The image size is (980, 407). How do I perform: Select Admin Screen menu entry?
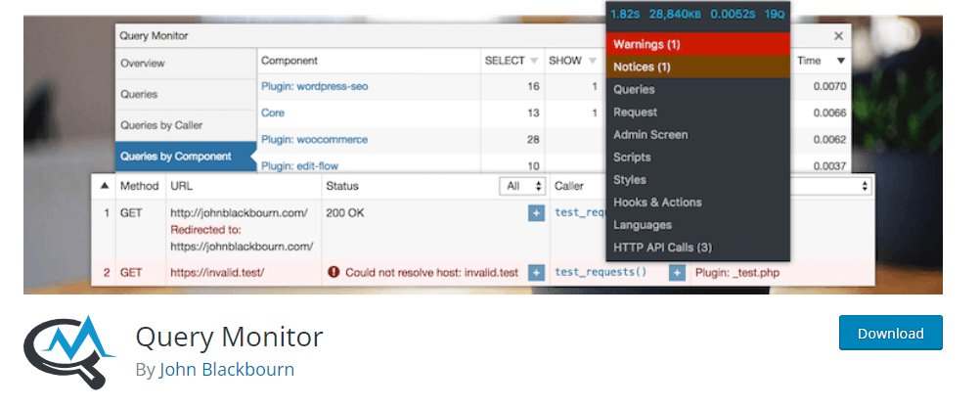tap(698, 134)
